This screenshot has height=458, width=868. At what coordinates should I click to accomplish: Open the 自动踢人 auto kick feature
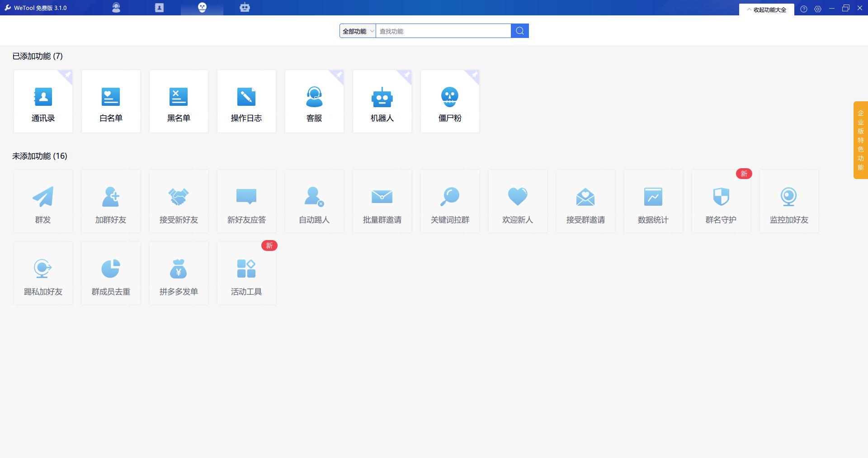click(314, 202)
